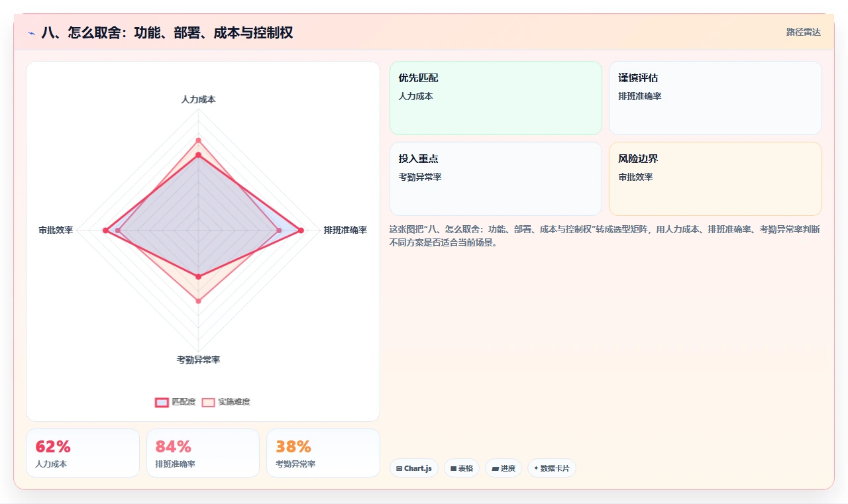Click the 62% 人力成本 stat card
848x504 pixels.
pyautogui.click(x=83, y=453)
